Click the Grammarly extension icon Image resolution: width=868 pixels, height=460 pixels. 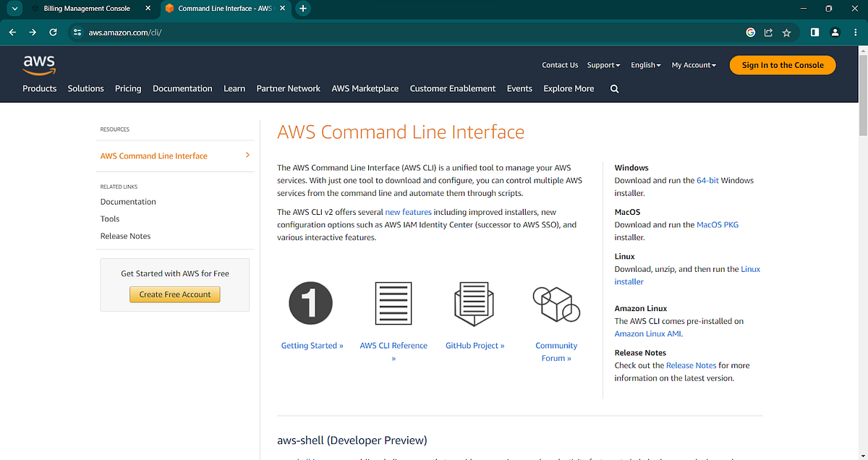point(750,33)
